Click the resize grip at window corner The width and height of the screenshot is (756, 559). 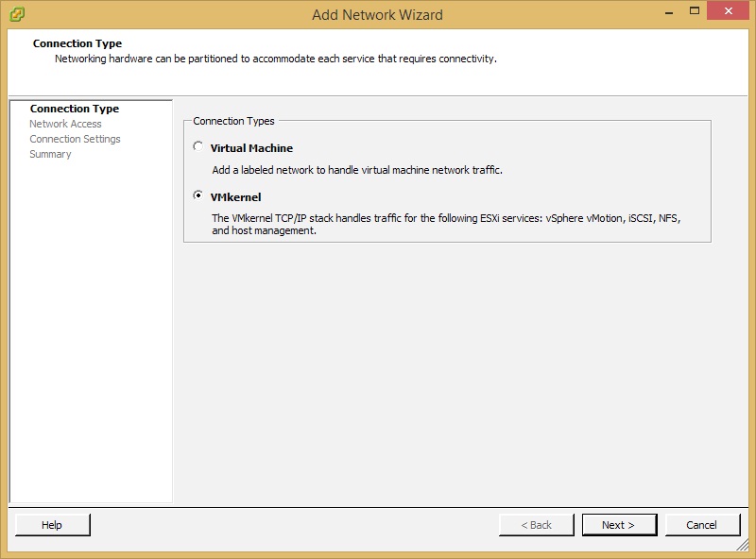[742, 545]
